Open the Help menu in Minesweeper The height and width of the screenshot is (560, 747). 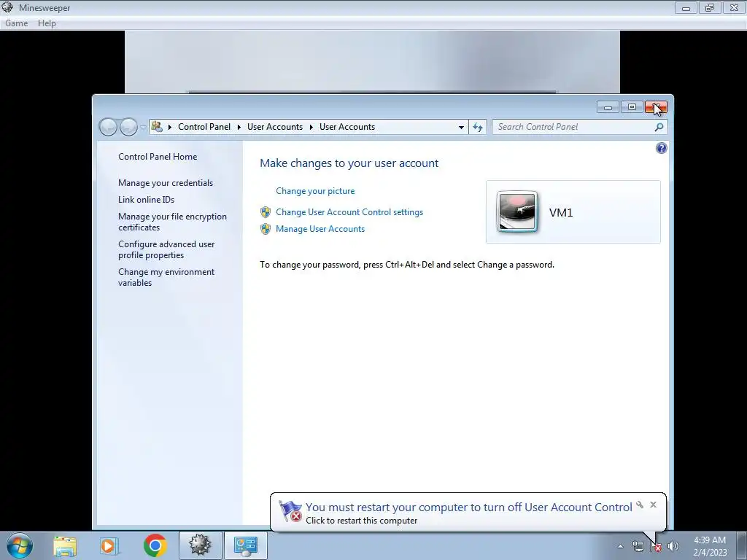click(x=47, y=23)
